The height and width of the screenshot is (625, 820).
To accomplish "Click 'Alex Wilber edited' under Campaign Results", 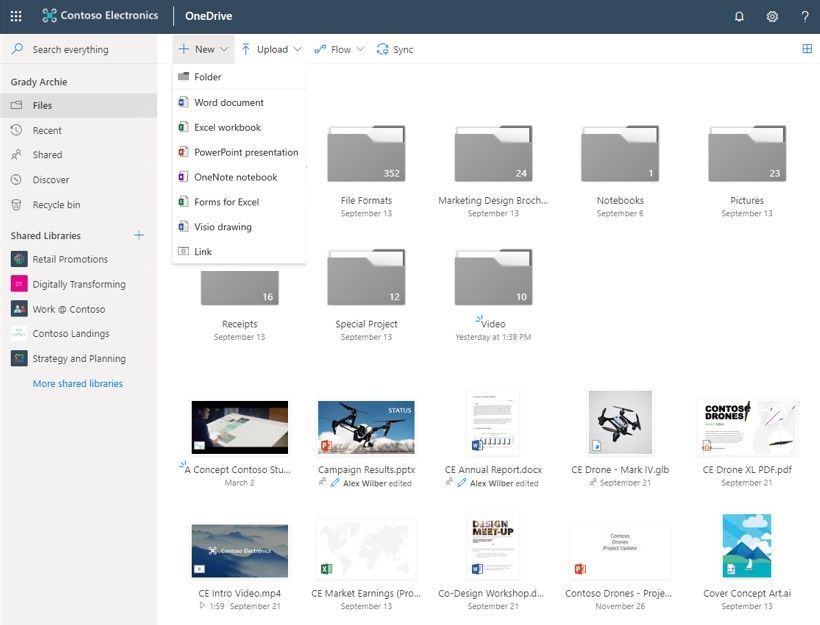I will (377, 483).
